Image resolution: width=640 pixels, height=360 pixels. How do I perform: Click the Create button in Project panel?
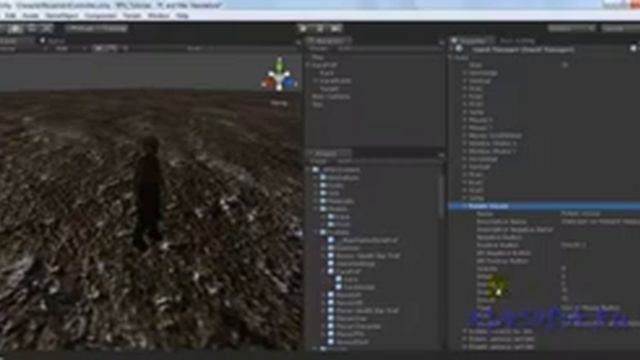click(319, 161)
